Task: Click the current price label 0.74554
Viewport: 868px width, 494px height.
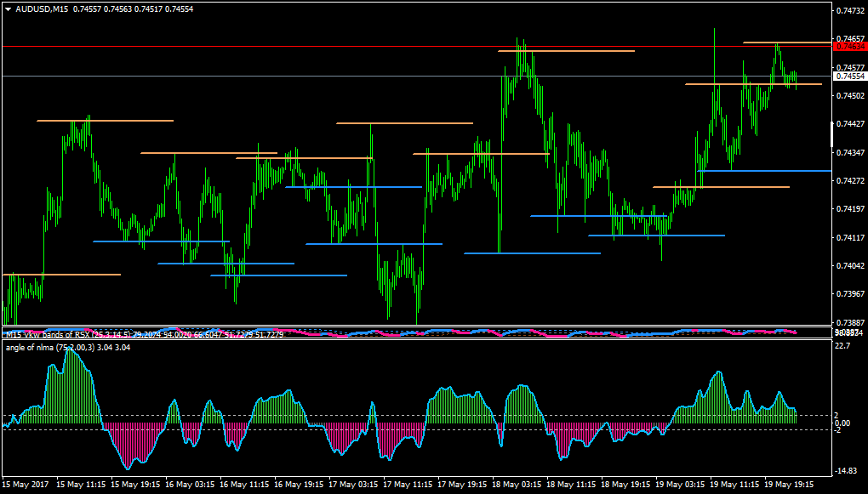Action: 850,76
